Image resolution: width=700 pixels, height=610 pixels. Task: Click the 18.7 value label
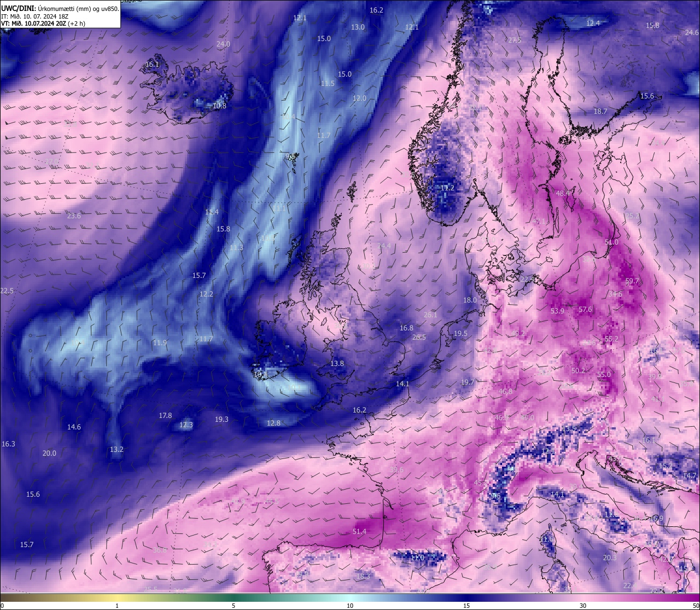click(x=600, y=111)
